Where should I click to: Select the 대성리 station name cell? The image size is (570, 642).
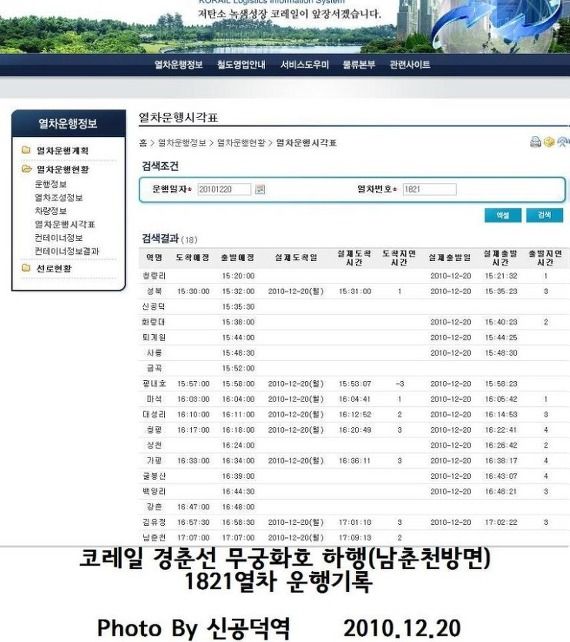[154, 414]
